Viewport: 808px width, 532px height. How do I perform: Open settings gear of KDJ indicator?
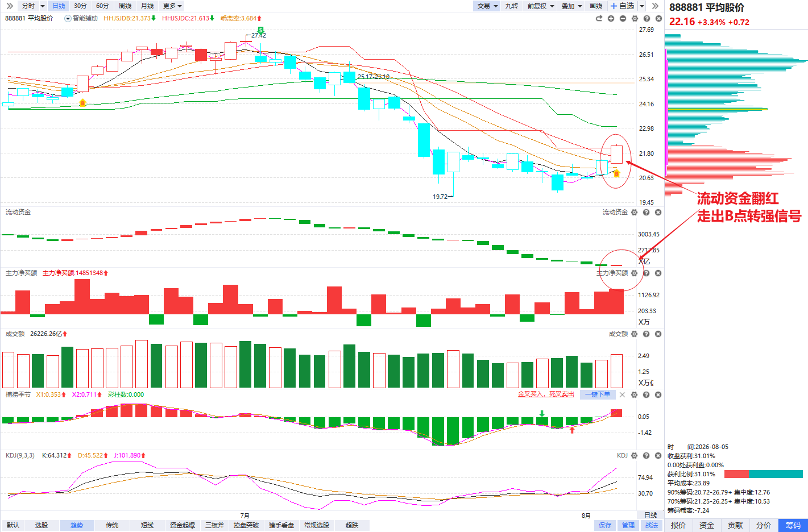[635, 455]
